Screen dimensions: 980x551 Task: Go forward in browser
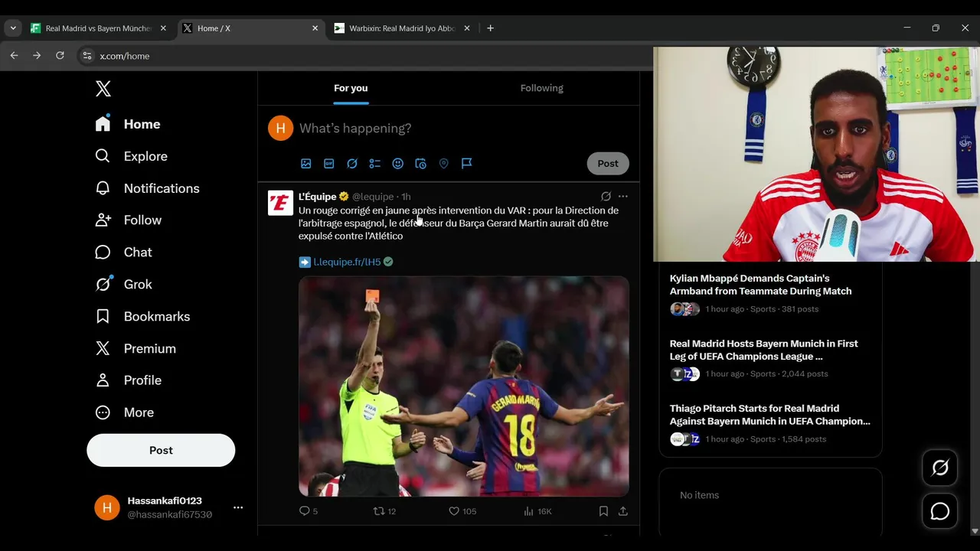pyautogui.click(x=37, y=56)
